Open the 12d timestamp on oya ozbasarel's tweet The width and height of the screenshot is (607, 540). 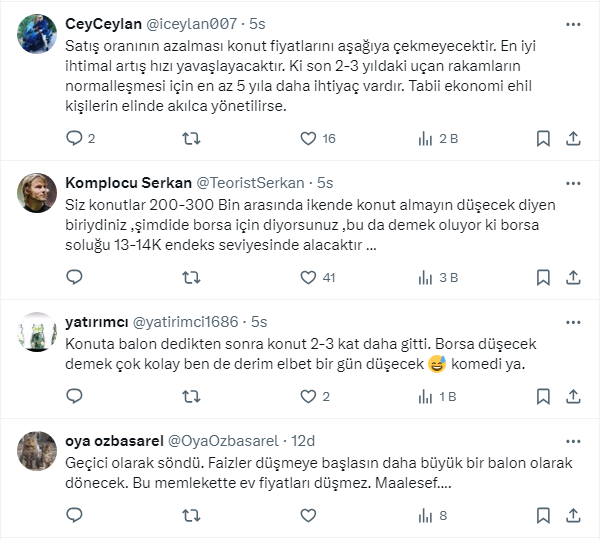(x=302, y=440)
